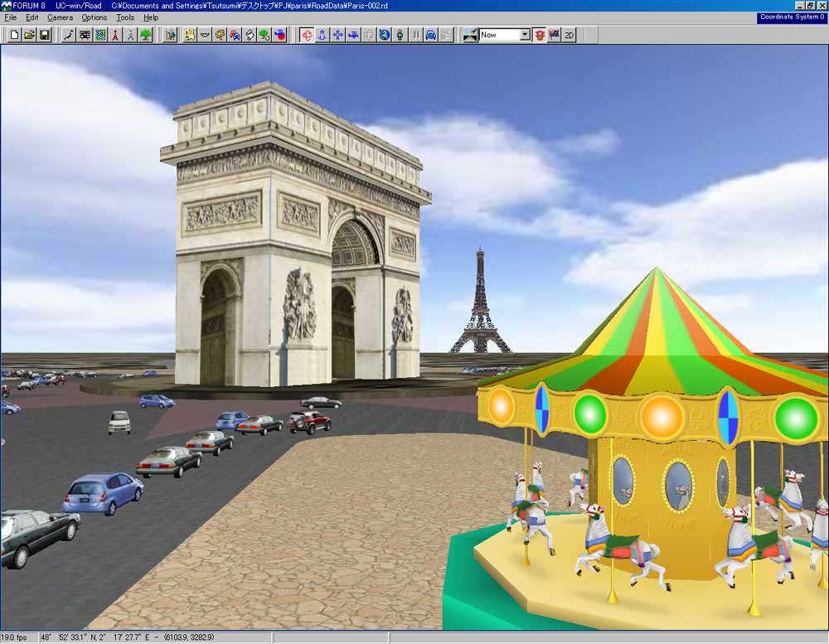Open the script scroll icon
Image resolution: width=829 pixels, height=644 pixels.
point(250,35)
